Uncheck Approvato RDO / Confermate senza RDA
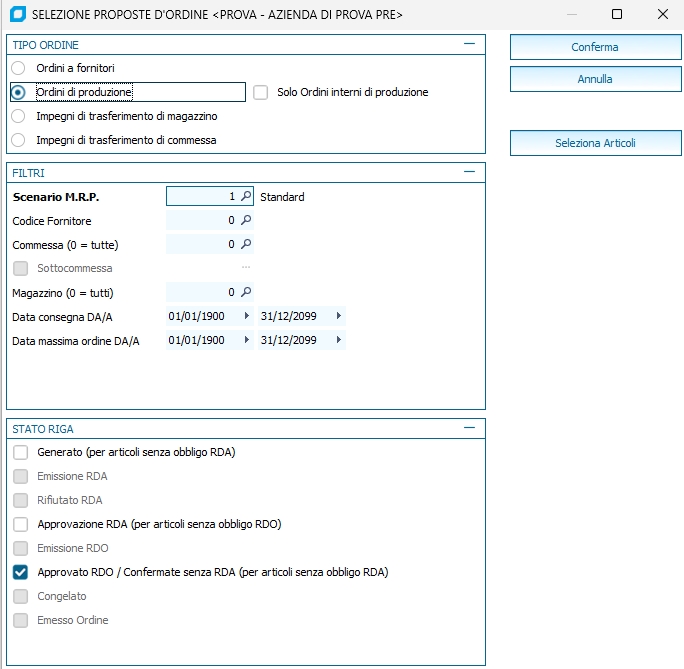 coord(21,572)
